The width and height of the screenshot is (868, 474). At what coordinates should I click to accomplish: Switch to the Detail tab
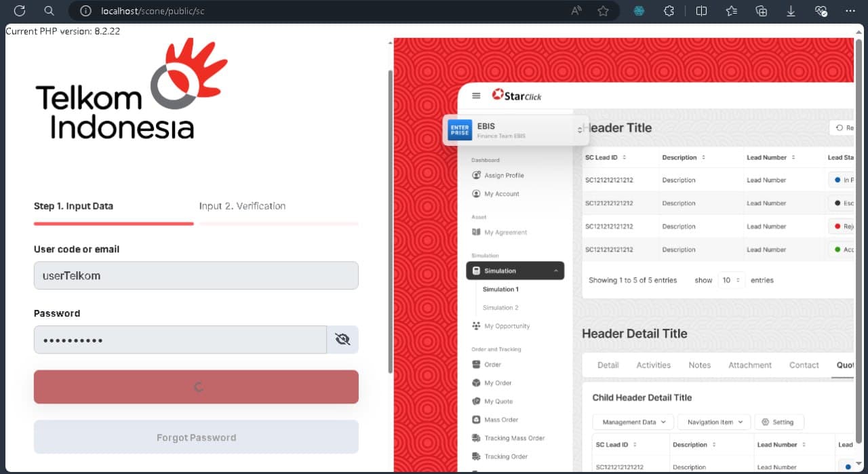[x=608, y=365]
